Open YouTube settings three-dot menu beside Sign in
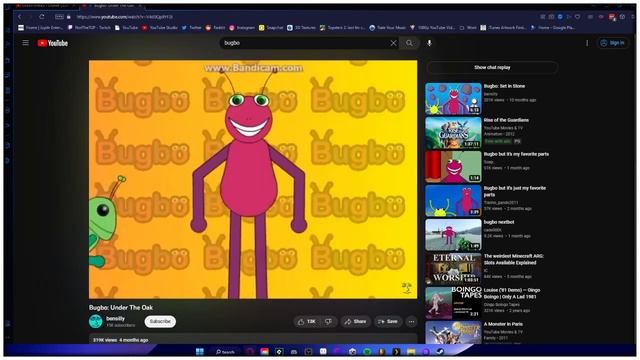Screen dimensions: 640x360 point(587,43)
